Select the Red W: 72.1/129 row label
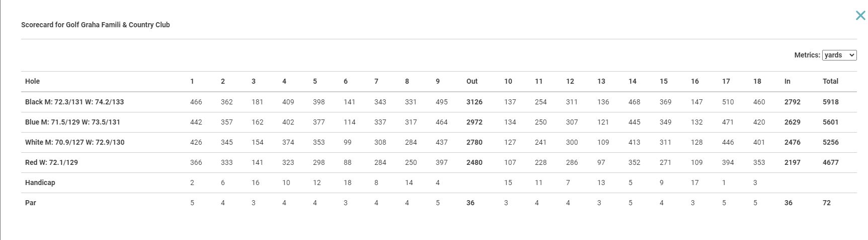Image resolution: width=868 pixels, height=240 pixels. point(51,162)
